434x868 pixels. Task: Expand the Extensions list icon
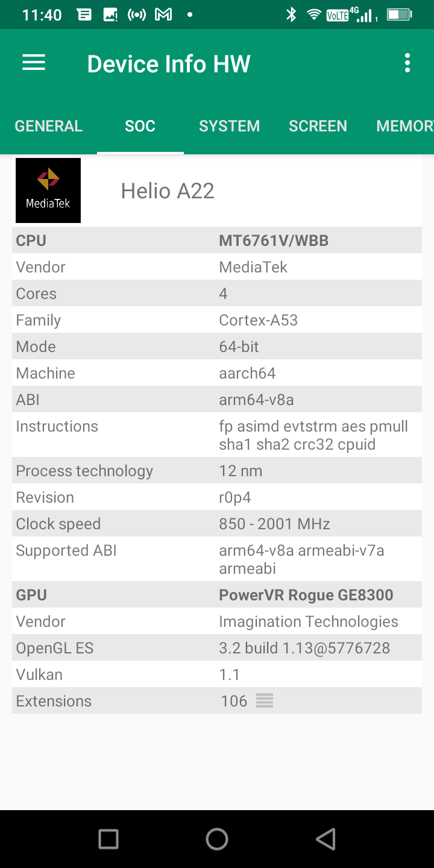pyautogui.click(x=265, y=700)
